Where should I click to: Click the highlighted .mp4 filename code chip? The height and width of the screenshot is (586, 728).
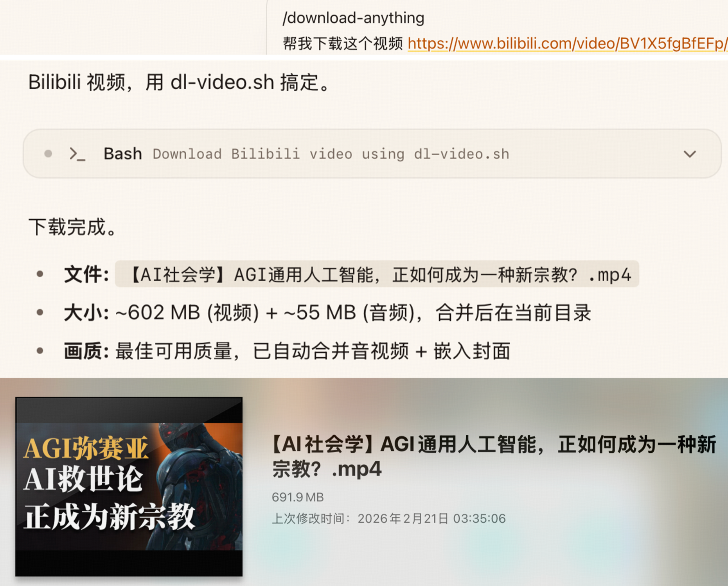click(377, 274)
